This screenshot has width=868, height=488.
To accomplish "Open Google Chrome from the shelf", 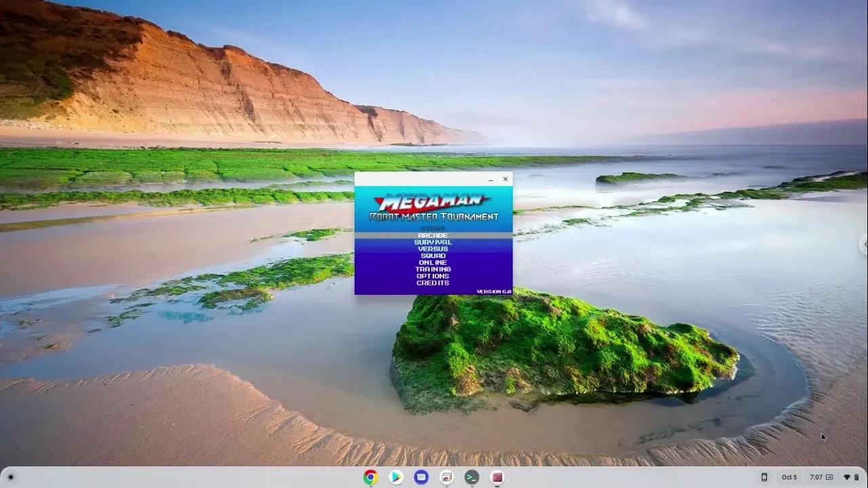I will pyautogui.click(x=370, y=477).
